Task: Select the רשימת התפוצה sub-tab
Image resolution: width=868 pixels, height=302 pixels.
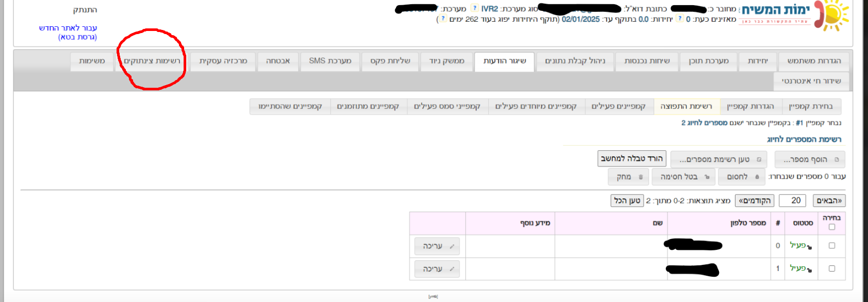Action: coord(686,106)
